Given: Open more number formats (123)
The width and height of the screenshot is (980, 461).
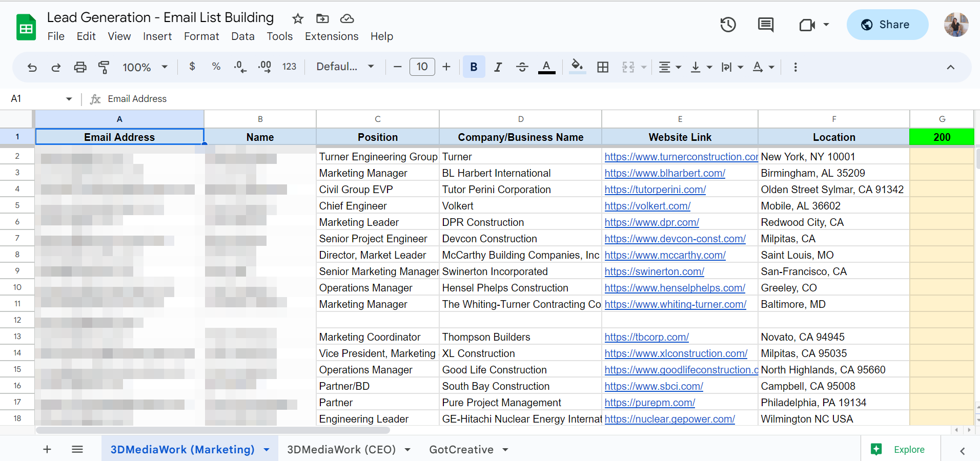Looking at the screenshot, I should [x=289, y=67].
